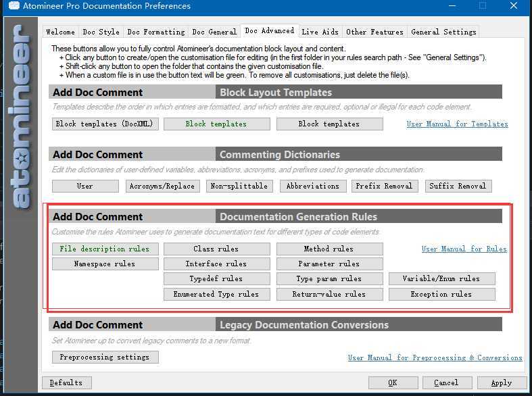Select the Doc Advanced tab
Viewport: 532px width, 396px height.
(270, 31)
